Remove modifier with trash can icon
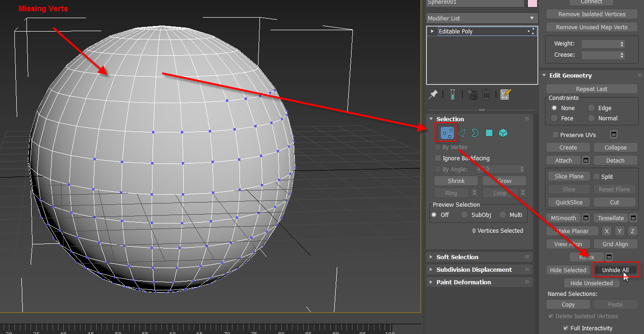644x334 pixels. 486,95
